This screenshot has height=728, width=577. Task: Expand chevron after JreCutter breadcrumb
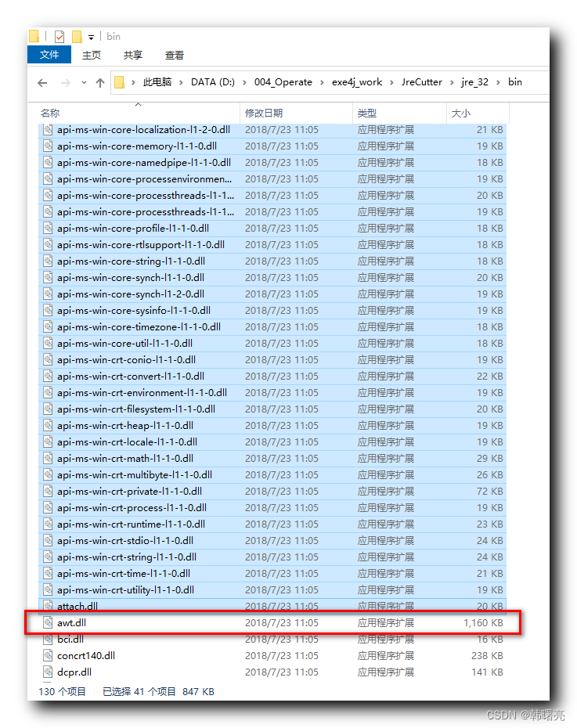[x=452, y=83]
